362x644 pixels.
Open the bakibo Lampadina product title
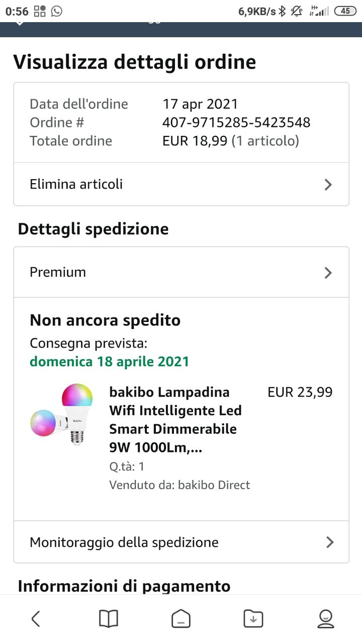[x=175, y=420]
